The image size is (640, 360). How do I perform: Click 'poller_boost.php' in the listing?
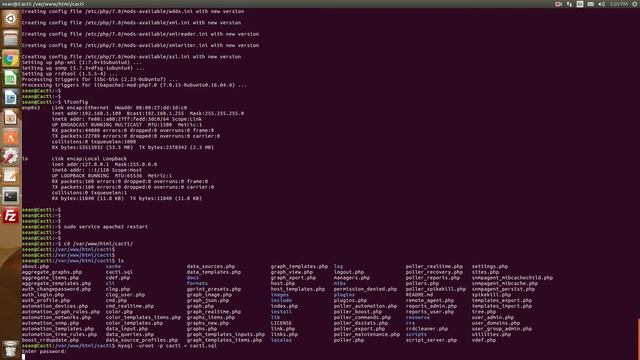coord(358,311)
